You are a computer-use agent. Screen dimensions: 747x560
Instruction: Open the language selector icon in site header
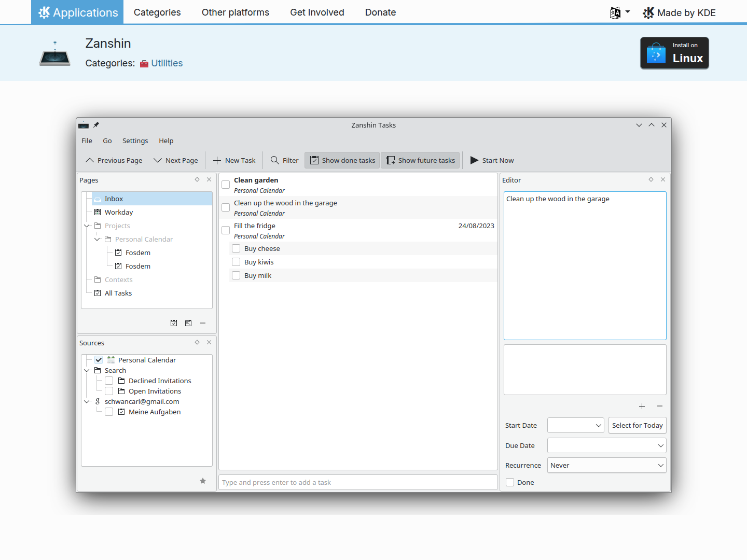(620, 12)
